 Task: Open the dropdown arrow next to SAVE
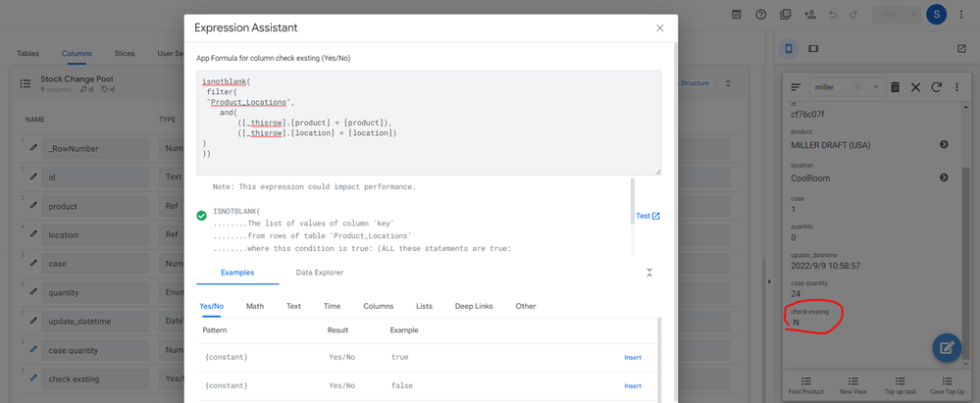tap(913, 14)
